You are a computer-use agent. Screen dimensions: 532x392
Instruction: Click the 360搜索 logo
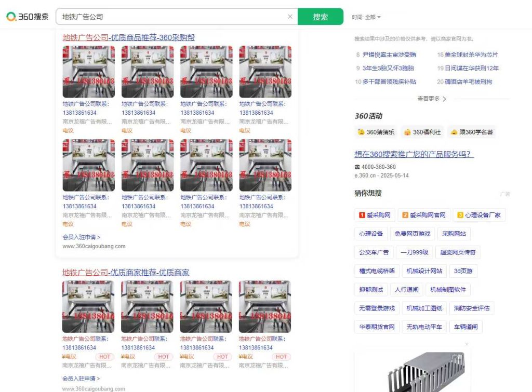coord(28,16)
